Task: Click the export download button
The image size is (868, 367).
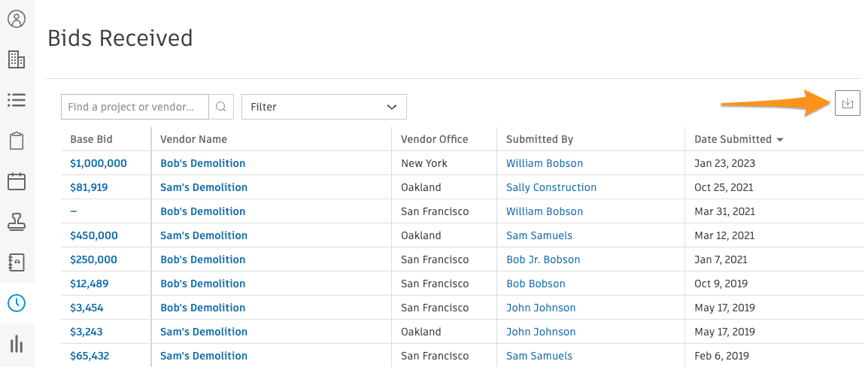Action: tap(847, 104)
